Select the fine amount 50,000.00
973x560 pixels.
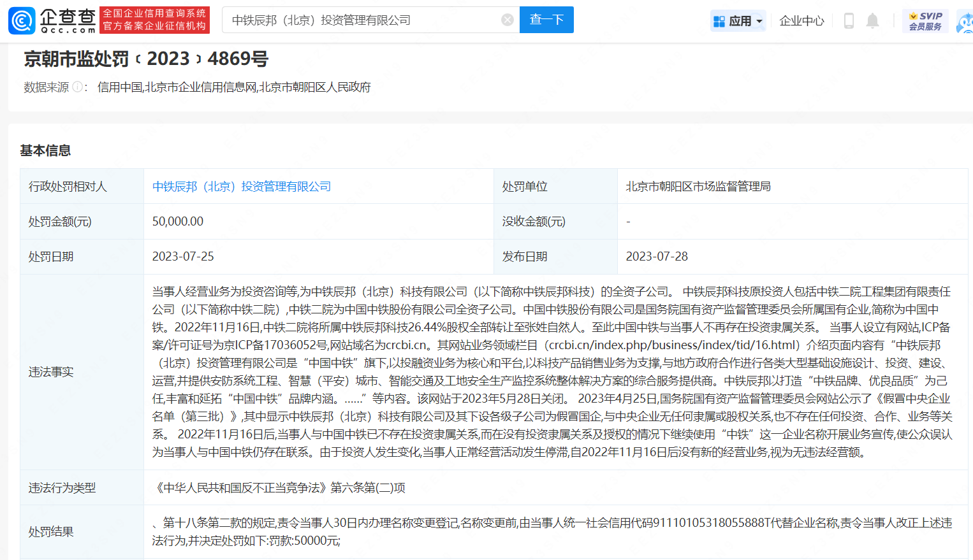coord(178,221)
